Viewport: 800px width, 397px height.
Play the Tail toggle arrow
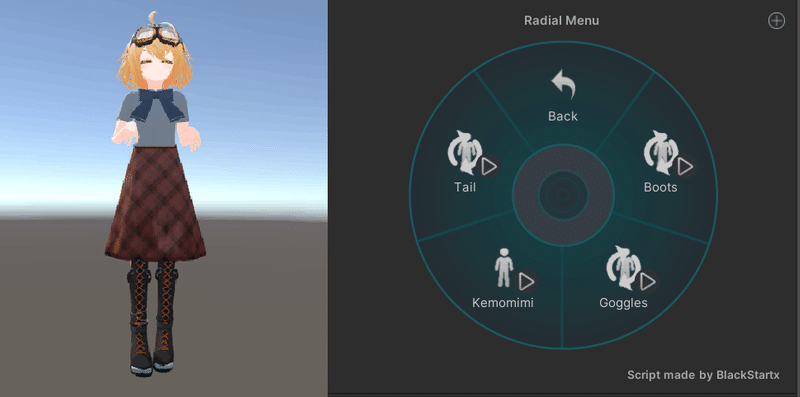[490, 166]
